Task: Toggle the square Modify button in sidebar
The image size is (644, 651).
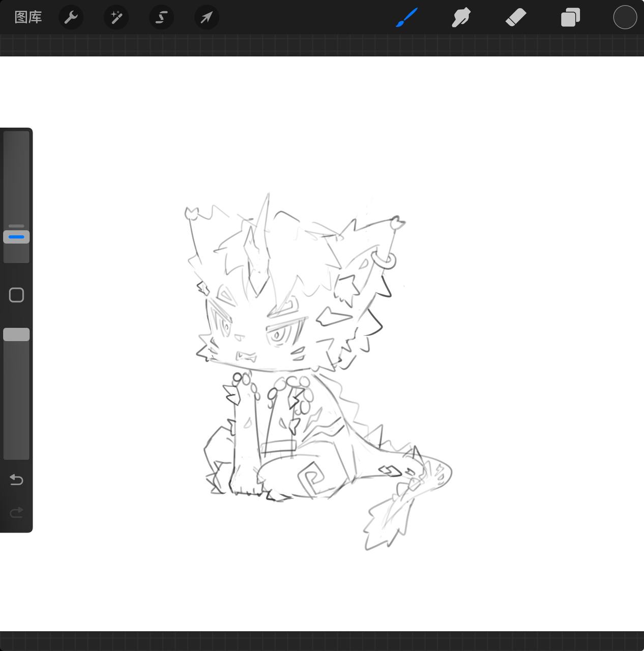Action: point(16,295)
